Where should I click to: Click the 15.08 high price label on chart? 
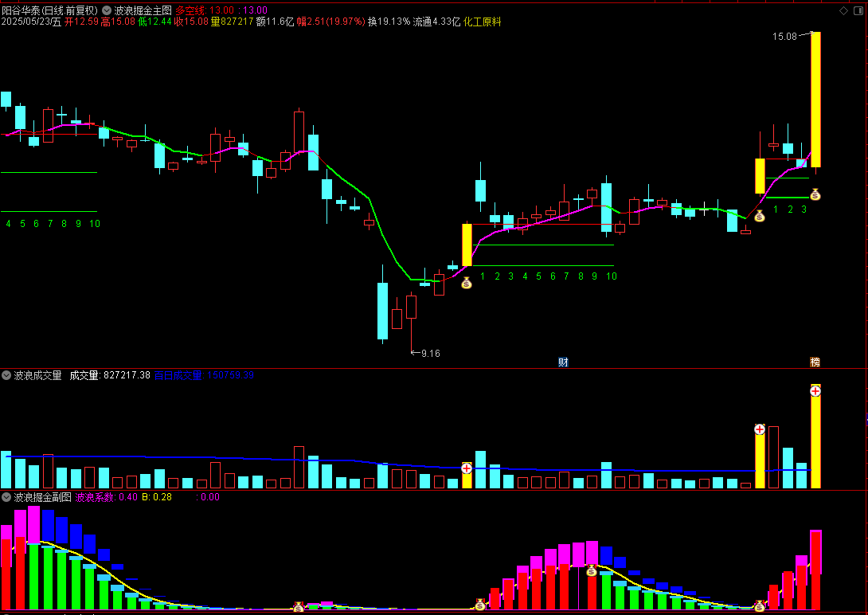coord(784,37)
